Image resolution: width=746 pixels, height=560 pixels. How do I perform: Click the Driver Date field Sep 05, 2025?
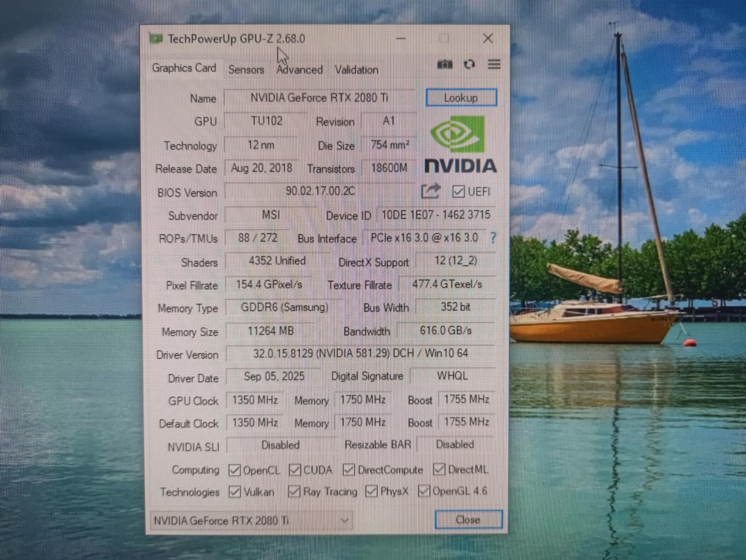274,377
